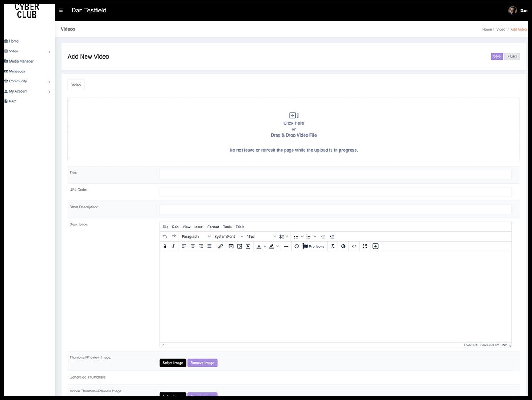Viewport: 532px width, 400px height.
Task: Click the clear formatting icon
Action: pos(332,247)
